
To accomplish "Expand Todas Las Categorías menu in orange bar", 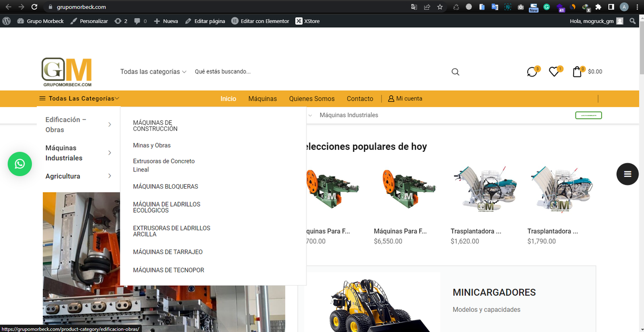I will tap(79, 99).
